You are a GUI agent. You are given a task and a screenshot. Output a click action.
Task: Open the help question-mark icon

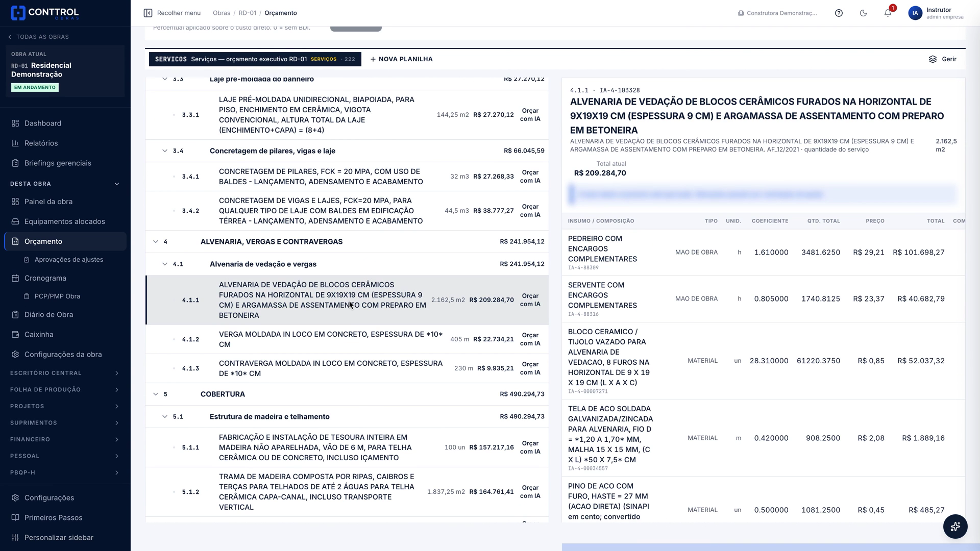(839, 13)
